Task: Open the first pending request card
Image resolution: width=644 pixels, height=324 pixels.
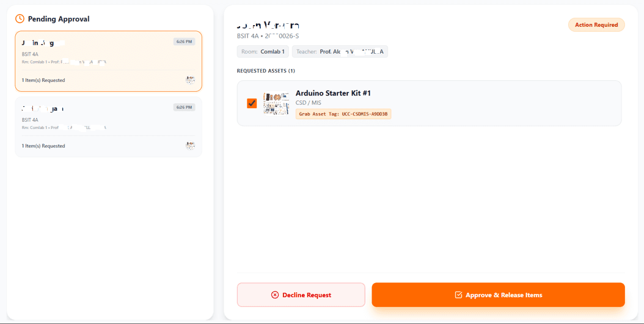Action: (x=108, y=61)
